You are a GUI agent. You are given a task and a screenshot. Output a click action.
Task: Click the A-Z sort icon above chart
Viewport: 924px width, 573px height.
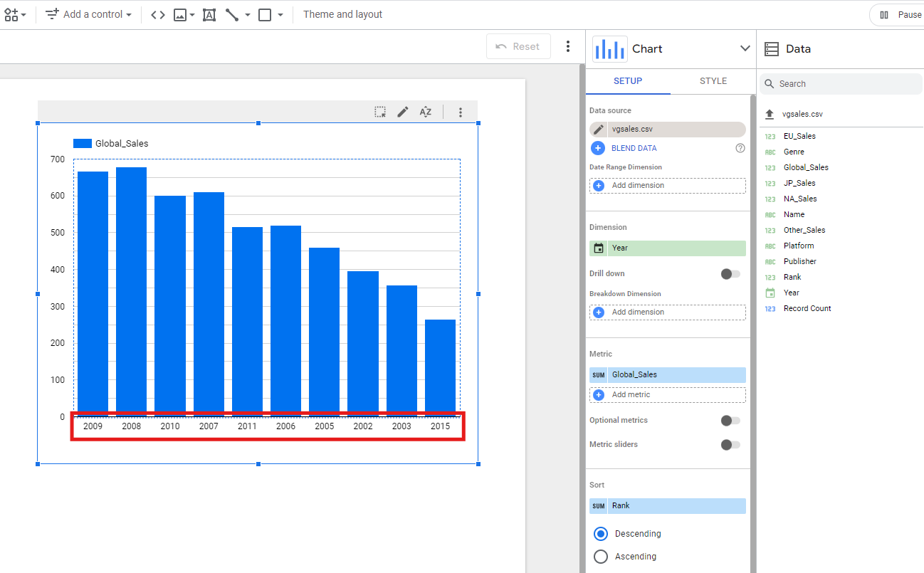point(426,112)
